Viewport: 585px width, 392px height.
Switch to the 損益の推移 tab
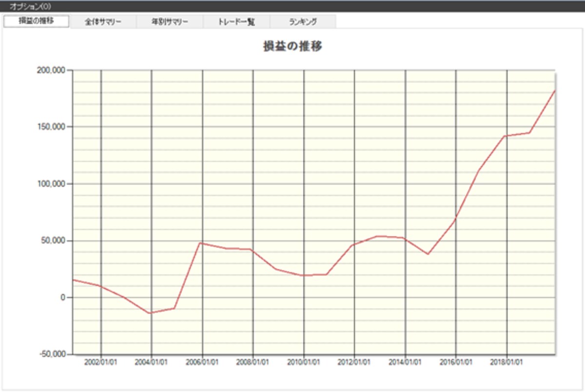coord(37,21)
